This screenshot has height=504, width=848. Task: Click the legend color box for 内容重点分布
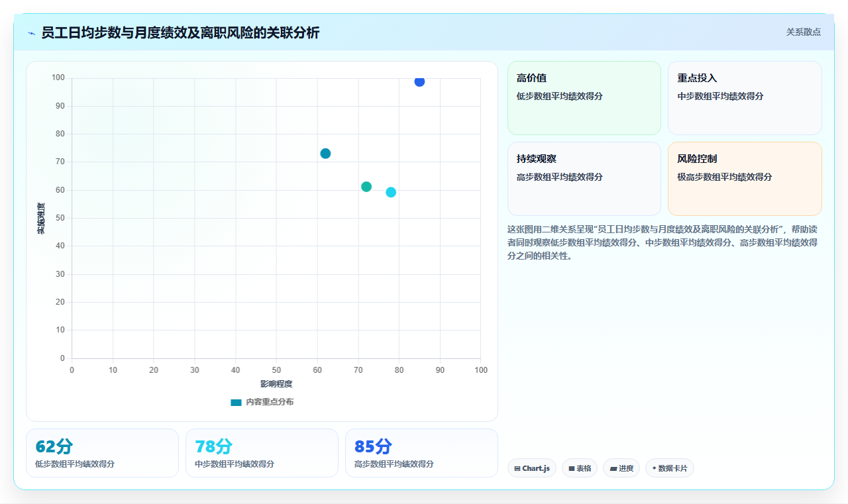(236, 402)
